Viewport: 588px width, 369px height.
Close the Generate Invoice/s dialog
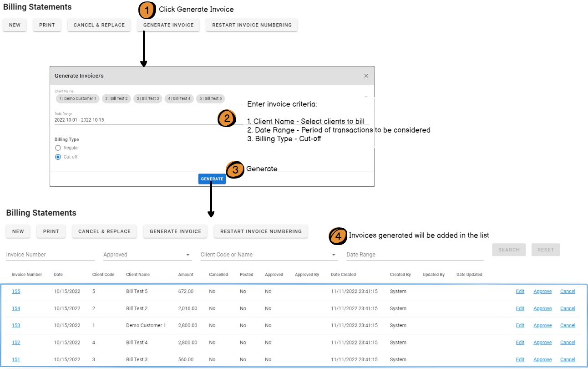(366, 76)
